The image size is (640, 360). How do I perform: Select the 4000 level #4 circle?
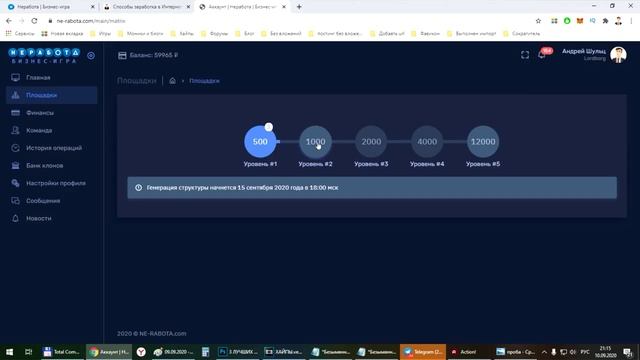pos(427,142)
